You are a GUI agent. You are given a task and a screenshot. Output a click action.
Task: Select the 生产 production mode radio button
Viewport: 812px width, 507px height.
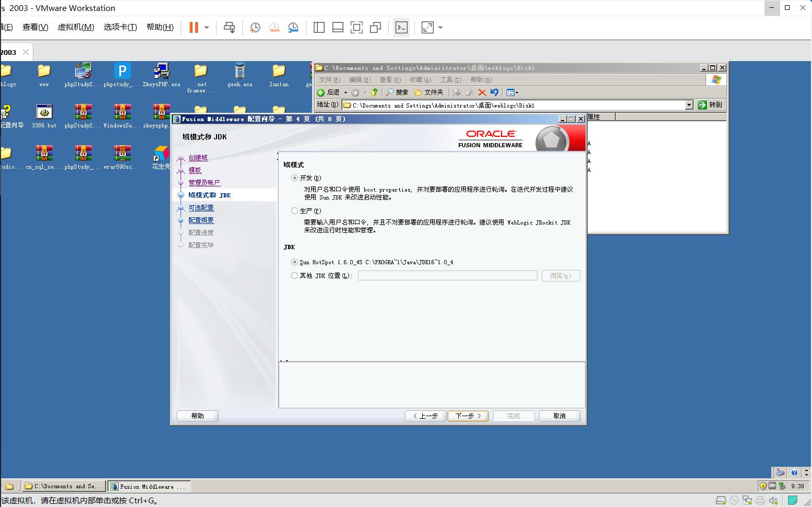294,211
